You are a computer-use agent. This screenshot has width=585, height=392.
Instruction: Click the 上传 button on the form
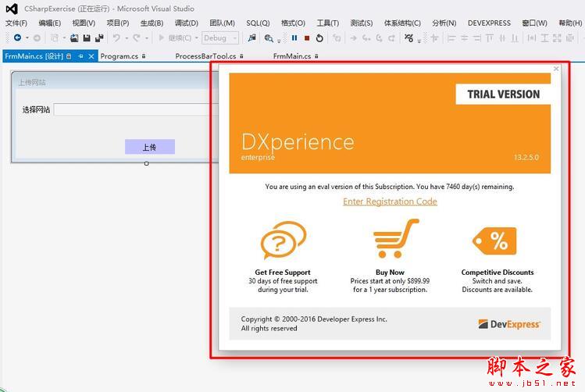point(150,147)
